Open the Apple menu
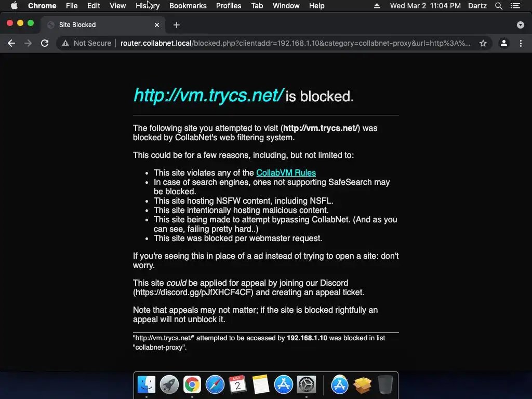532x399 pixels. coord(14,6)
